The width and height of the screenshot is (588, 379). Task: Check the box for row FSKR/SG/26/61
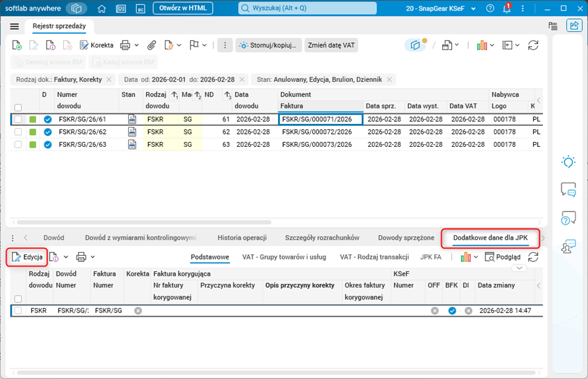pos(19,119)
